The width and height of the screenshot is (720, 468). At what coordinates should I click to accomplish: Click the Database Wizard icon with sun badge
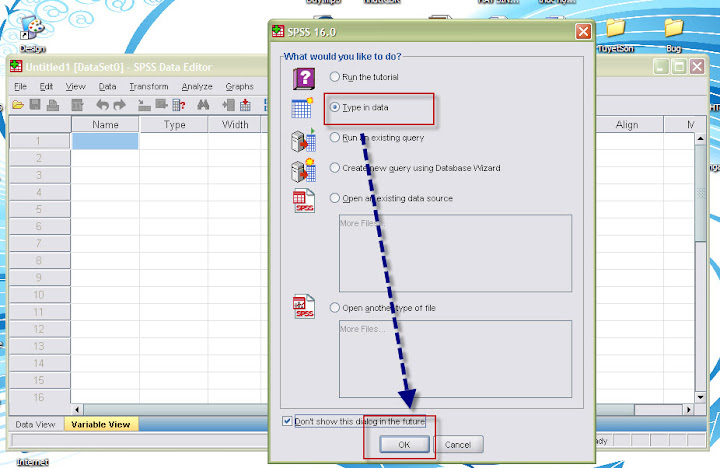[x=304, y=170]
